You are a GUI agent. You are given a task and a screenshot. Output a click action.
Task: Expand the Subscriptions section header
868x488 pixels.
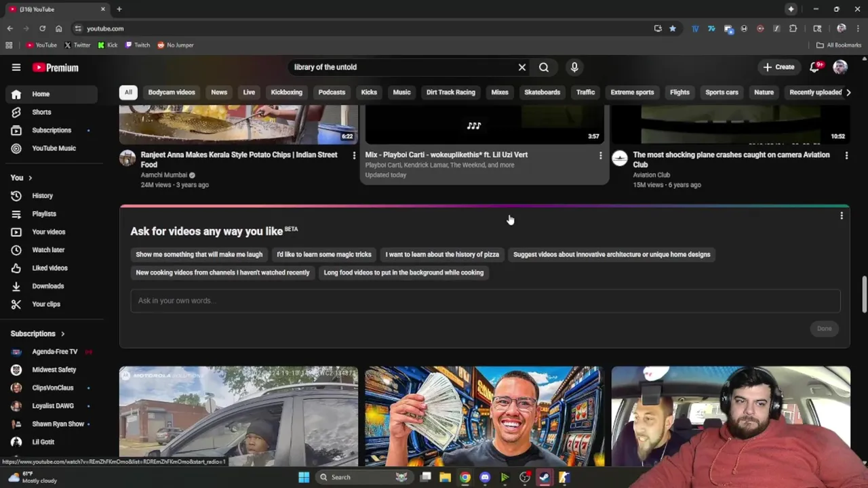[38, 333]
